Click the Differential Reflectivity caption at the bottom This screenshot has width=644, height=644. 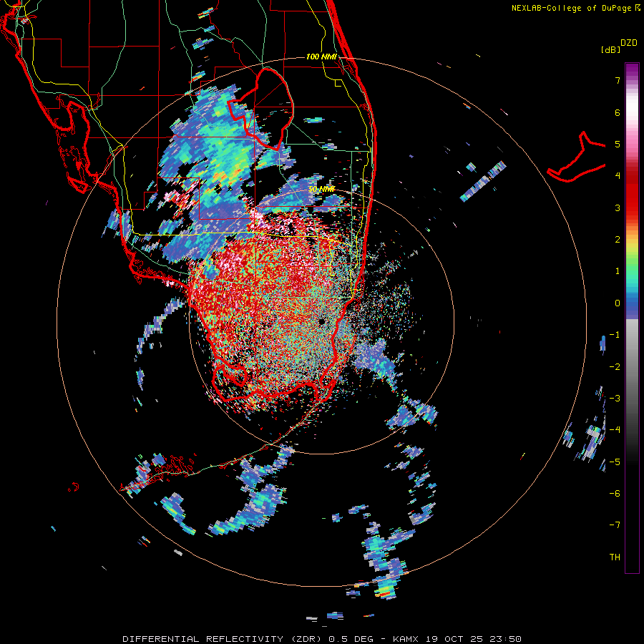point(322,639)
